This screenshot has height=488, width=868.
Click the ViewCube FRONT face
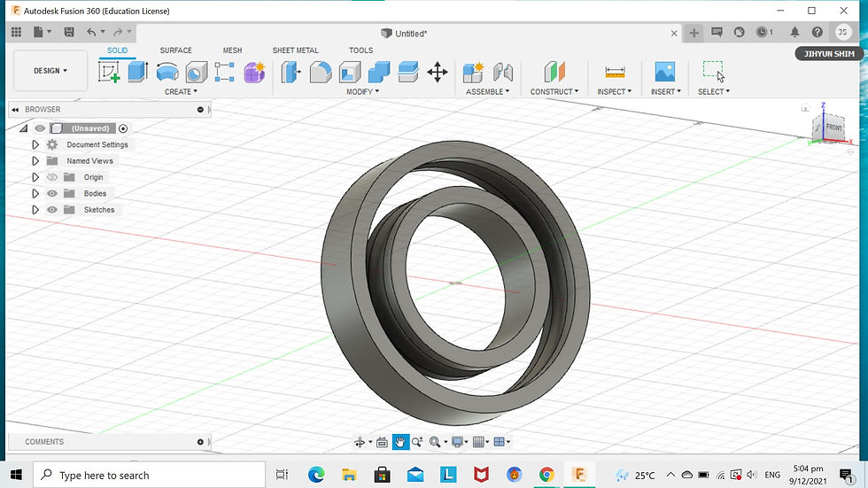833,128
